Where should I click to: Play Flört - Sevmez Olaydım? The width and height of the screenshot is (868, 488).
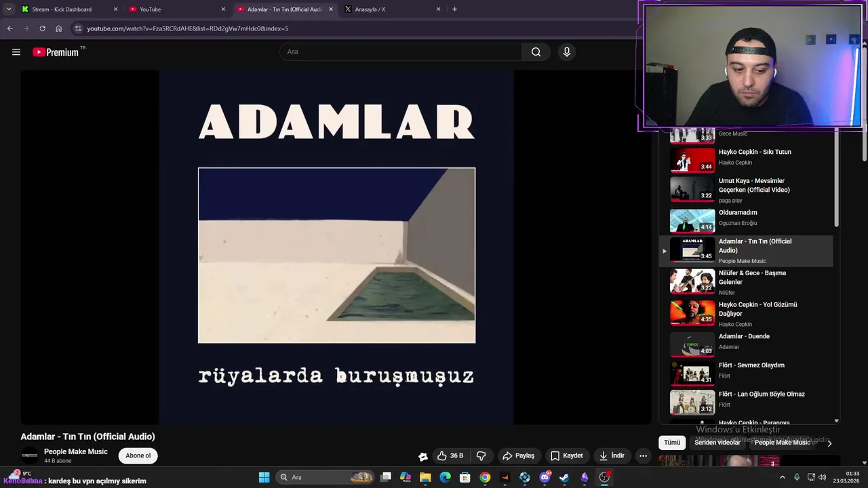[x=746, y=373]
